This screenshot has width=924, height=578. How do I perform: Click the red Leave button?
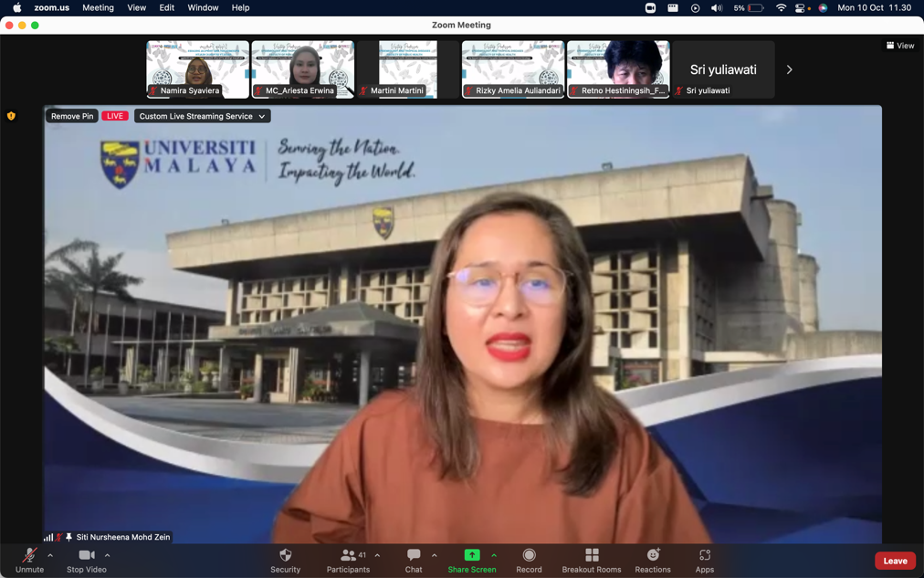(894, 561)
